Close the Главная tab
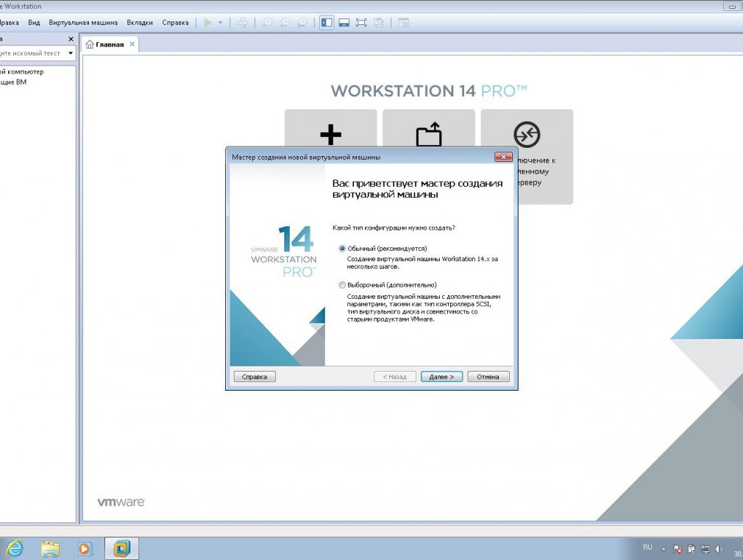743x560 pixels. tap(132, 44)
